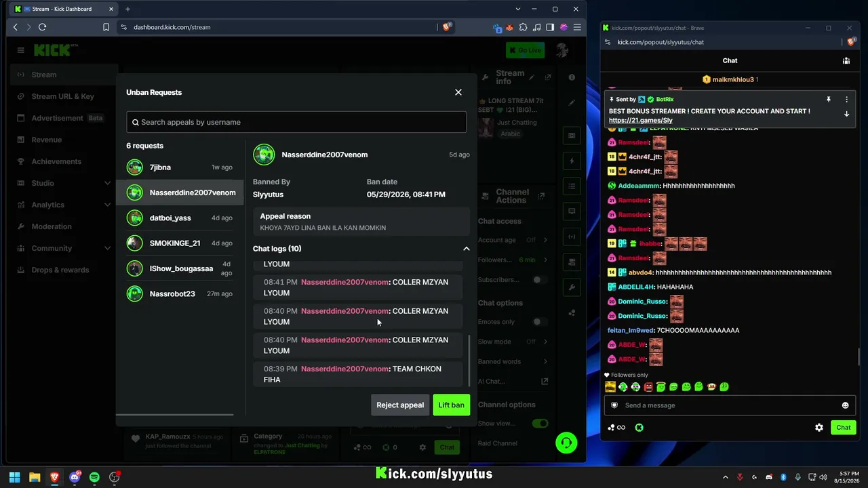
Task: Open the media control music note icon
Action: coord(537,27)
